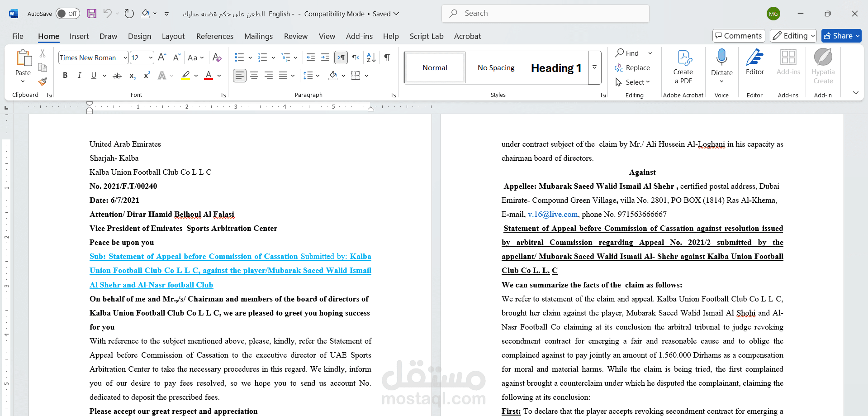Image resolution: width=868 pixels, height=416 pixels.
Task: Apply superscript formatting
Action: [147, 76]
